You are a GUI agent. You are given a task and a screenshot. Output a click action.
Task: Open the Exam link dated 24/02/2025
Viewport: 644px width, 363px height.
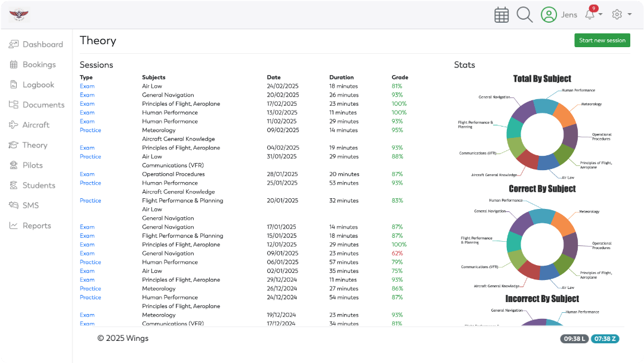click(87, 86)
